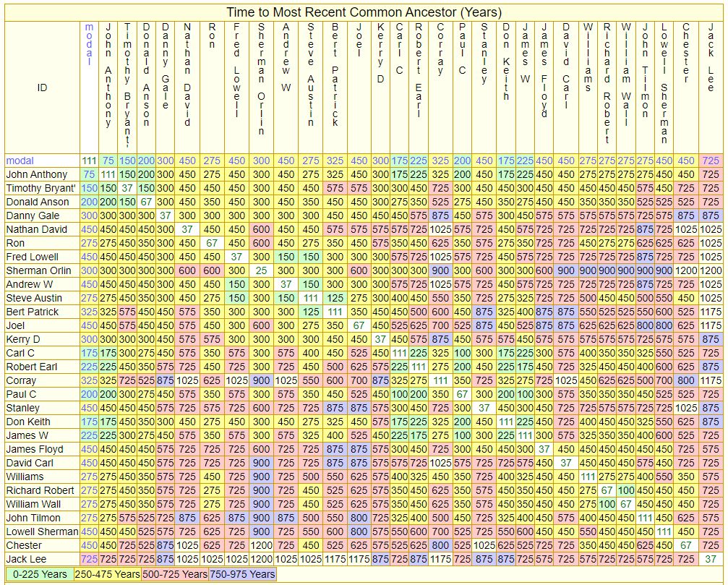
Task: Click the blue modal column header link
Action: (x=89, y=45)
